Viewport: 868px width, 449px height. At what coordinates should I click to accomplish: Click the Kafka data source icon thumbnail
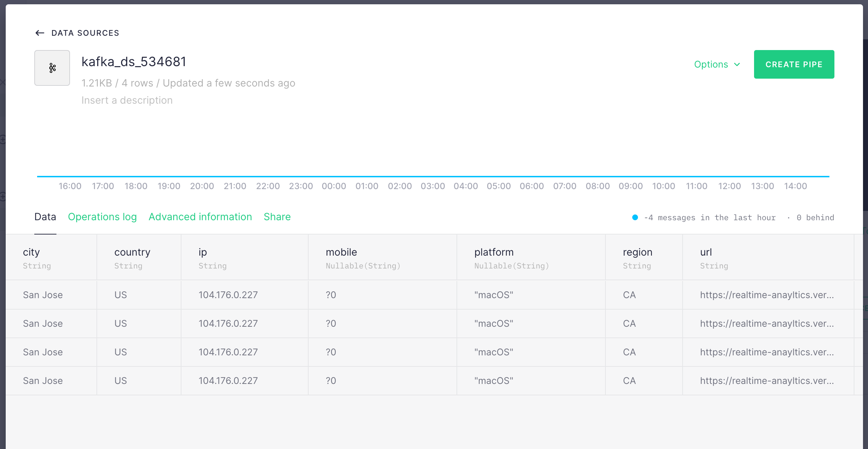pyautogui.click(x=52, y=68)
